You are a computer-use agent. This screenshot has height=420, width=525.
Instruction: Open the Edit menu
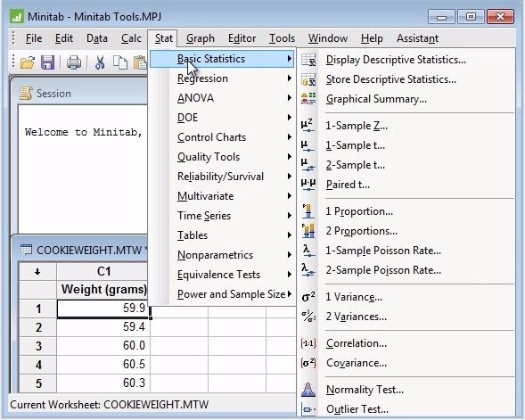[64, 38]
